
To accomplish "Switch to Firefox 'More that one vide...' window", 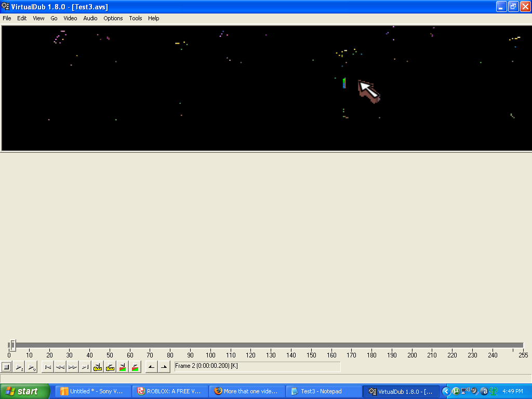I will tap(247, 392).
